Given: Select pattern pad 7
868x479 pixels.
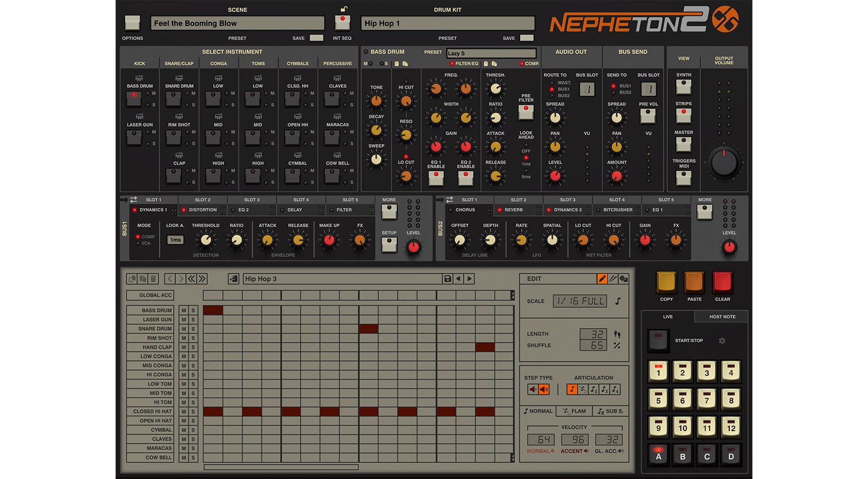Looking at the screenshot, I should (x=707, y=400).
